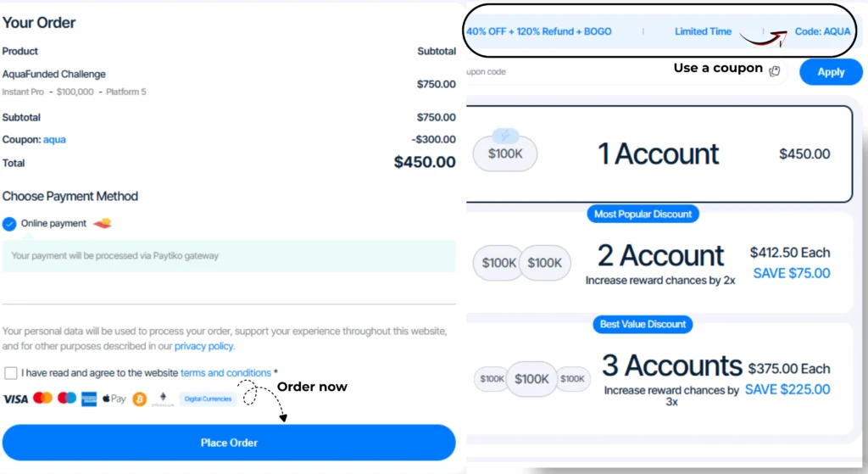This screenshot has height=474, width=868.
Task: Select the Online payment radio button
Action: click(x=9, y=224)
